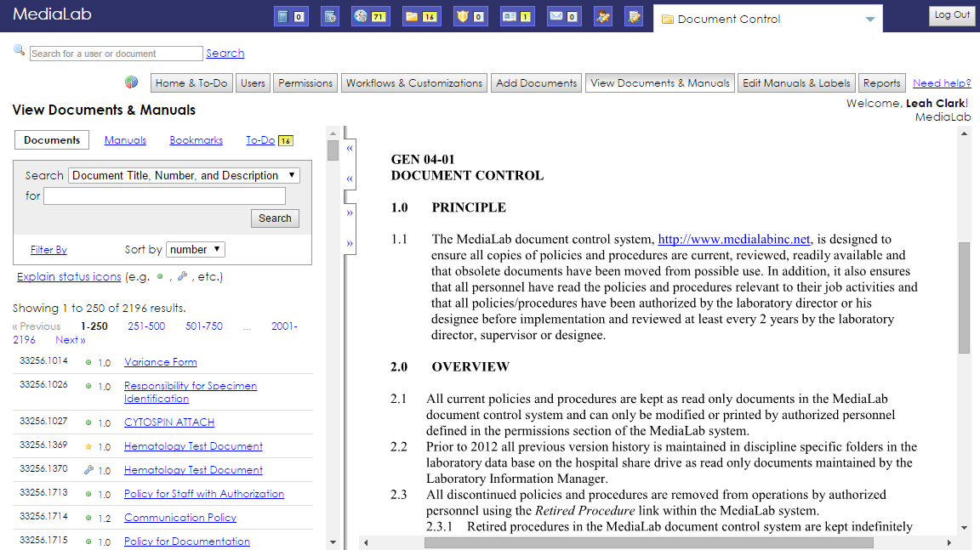The width and height of the screenshot is (980, 550).
Task: Select the Documents tab
Action: point(52,140)
